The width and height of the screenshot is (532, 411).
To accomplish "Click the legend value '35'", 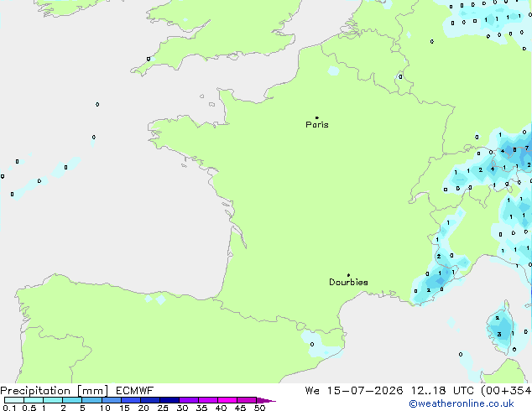I will point(201,408).
